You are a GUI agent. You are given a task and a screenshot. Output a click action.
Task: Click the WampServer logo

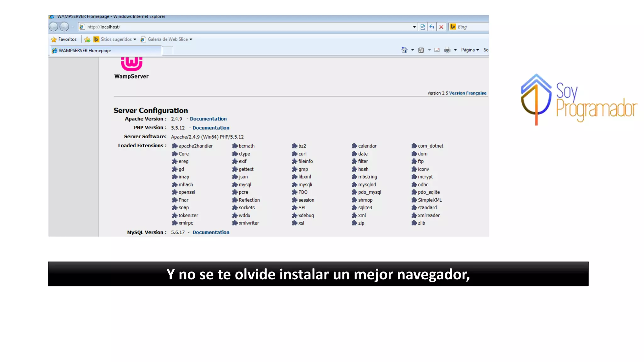point(131,68)
